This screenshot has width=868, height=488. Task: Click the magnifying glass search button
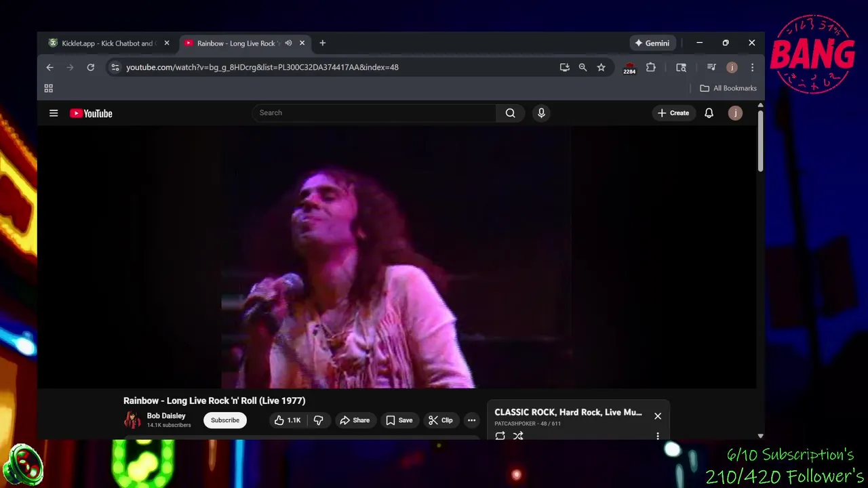point(510,113)
